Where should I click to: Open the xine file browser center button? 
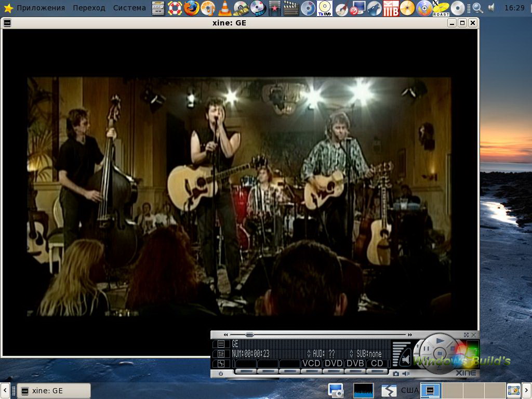pyautogui.click(x=440, y=353)
